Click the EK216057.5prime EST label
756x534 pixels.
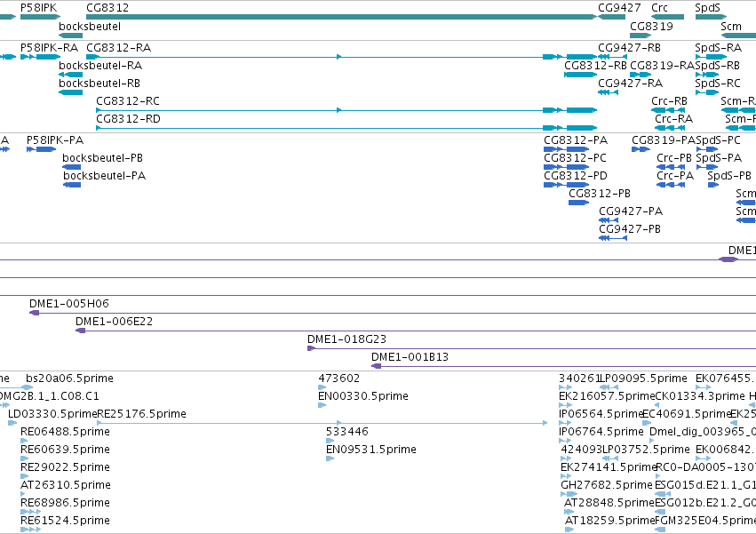607,396
